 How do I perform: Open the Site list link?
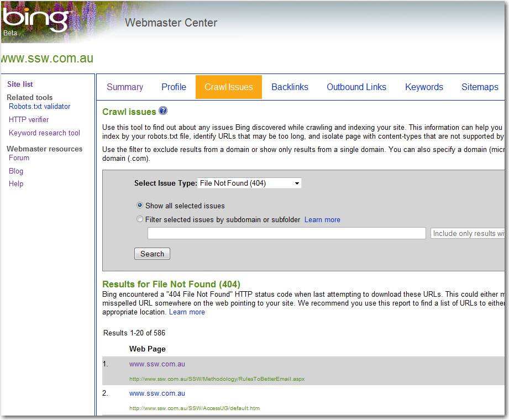pos(20,84)
